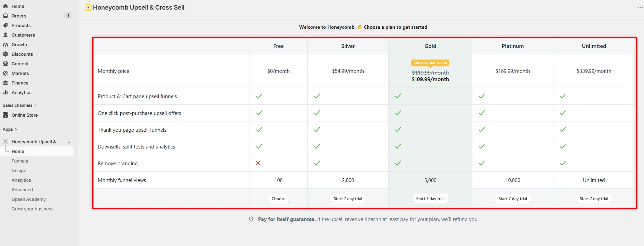
Task: Click the Discounts badge icon
Action: point(5,54)
